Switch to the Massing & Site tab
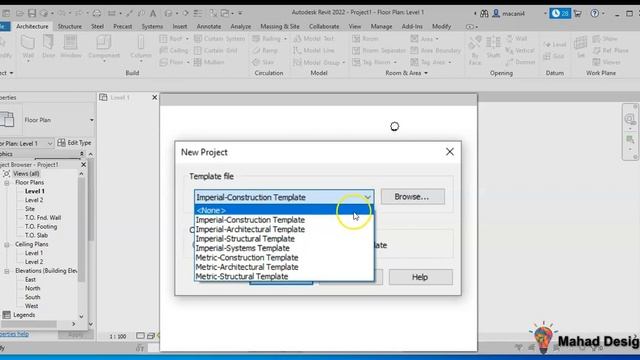Screen dimensions: 640x360 point(280,27)
